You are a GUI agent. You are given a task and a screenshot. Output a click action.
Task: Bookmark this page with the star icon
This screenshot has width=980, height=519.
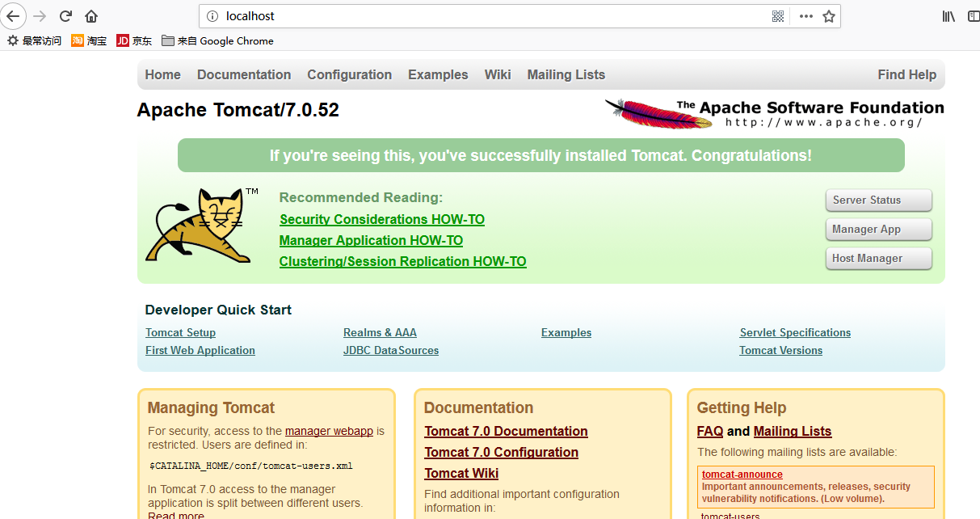pos(829,16)
